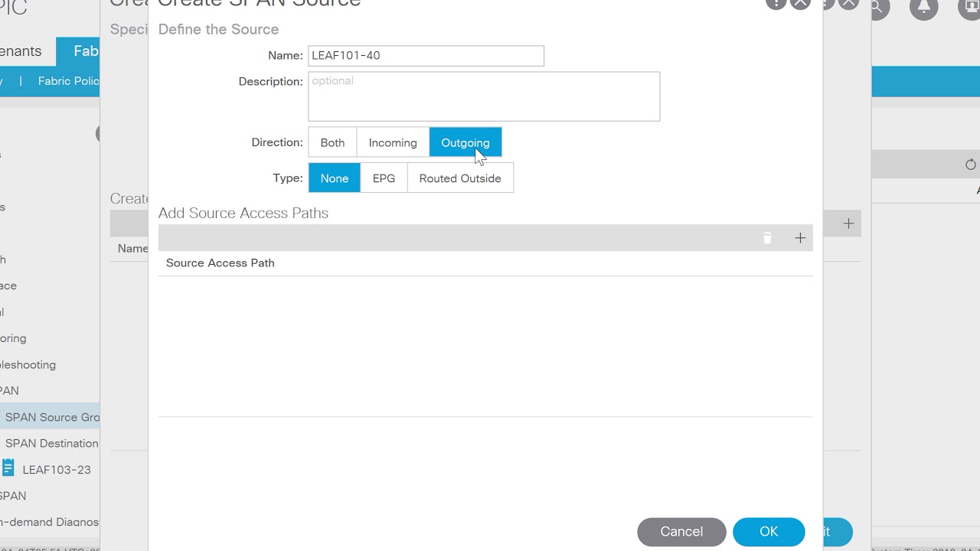Click the trash icon above Source Access Path
This screenshot has width=980, height=551.
tap(767, 238)
